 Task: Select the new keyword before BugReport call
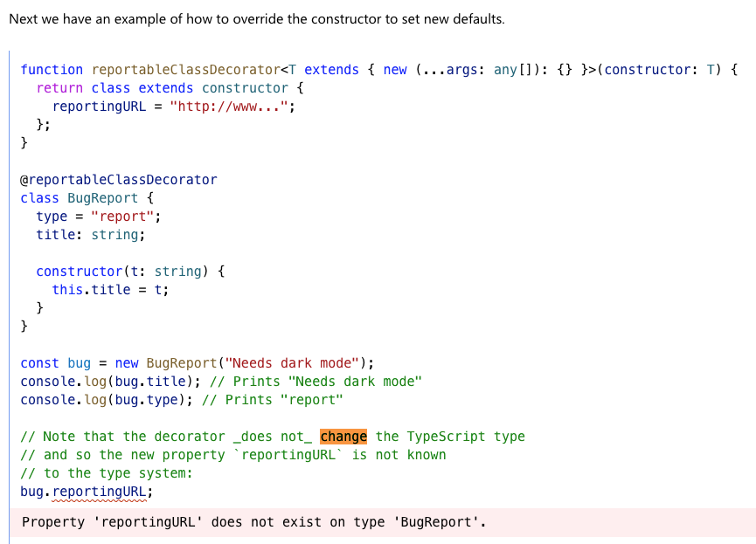click(x=128, y=362)
